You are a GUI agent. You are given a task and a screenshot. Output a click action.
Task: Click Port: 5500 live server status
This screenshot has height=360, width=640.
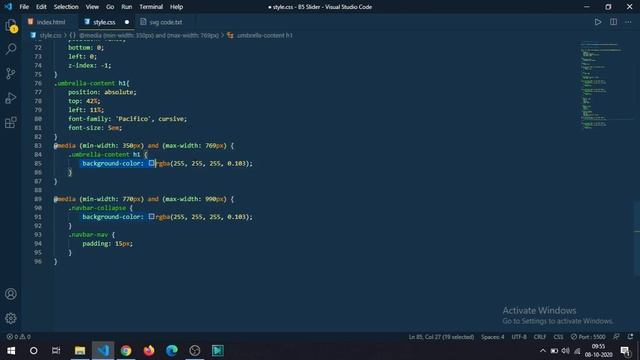(x=588, y=337)
